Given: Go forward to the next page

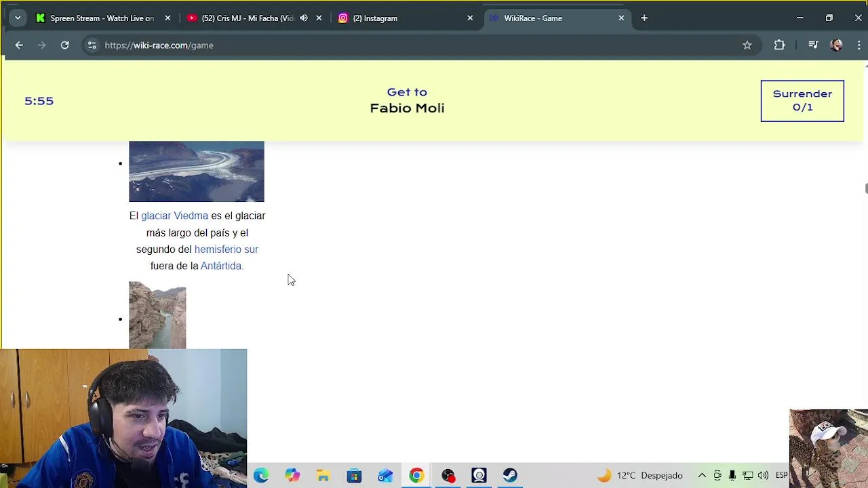Looking at the screenshot, I should pos(41,45).
